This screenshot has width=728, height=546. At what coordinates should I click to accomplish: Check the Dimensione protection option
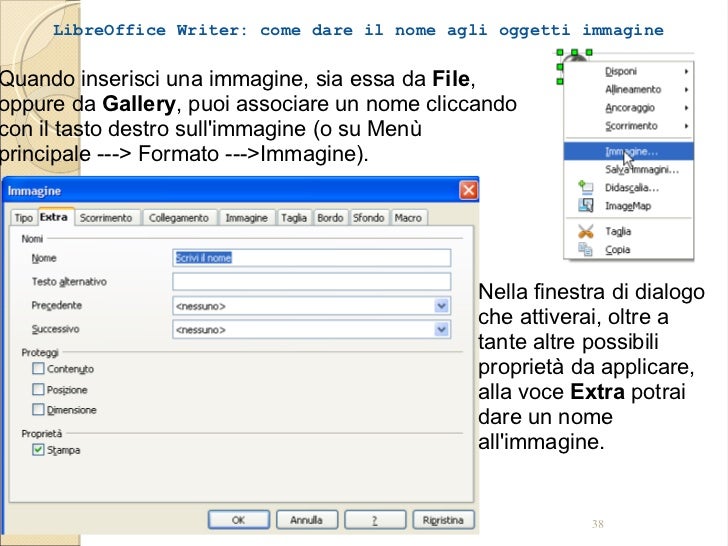point(39,410)
